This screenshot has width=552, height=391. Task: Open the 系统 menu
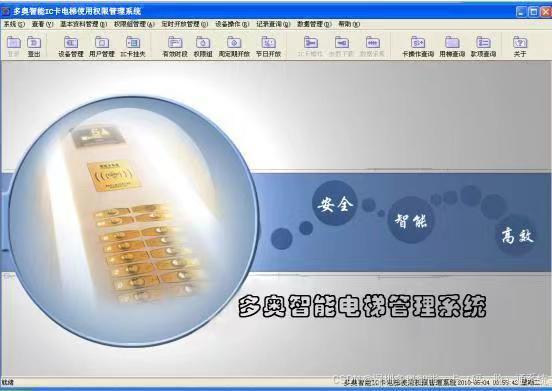click(14, 24)
